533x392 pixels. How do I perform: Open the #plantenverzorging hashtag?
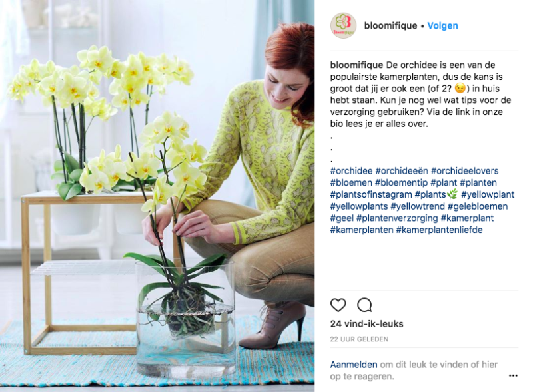click(x=397, y=218)
